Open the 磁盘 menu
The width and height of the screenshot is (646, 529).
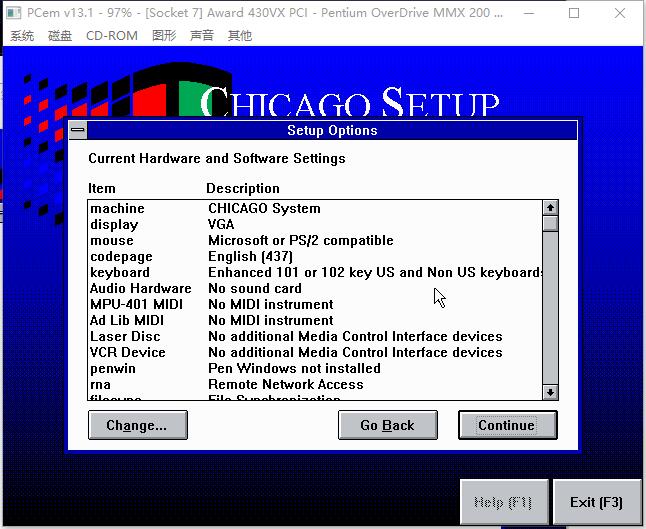(x=60, y=36)
